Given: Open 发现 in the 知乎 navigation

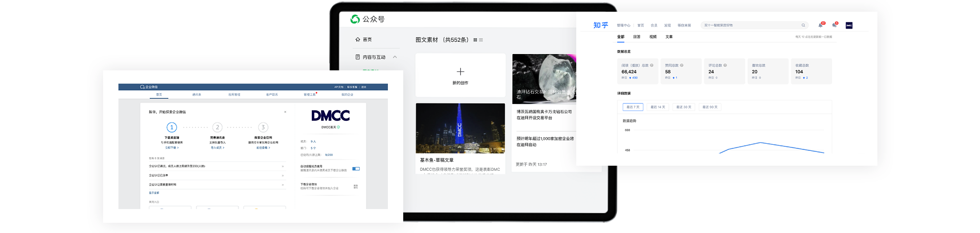Looking at the screenshot, I should 667,25.
